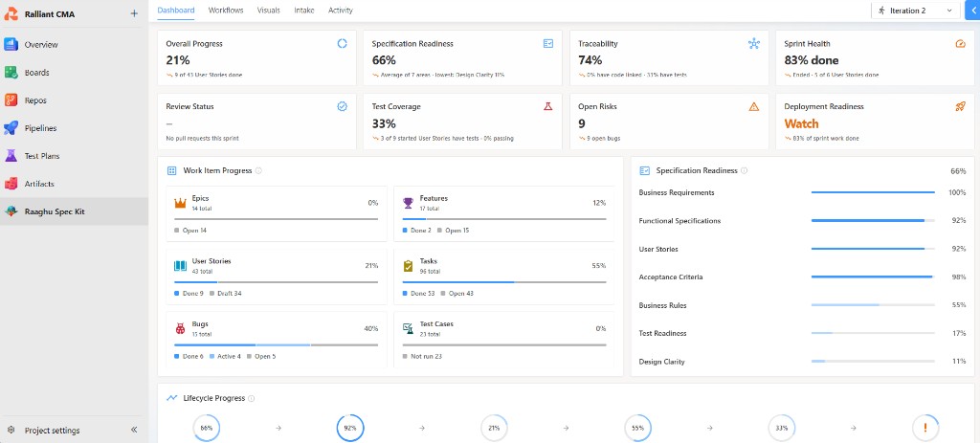Click the Traceability network icon
980x443 pixels.
754,44
